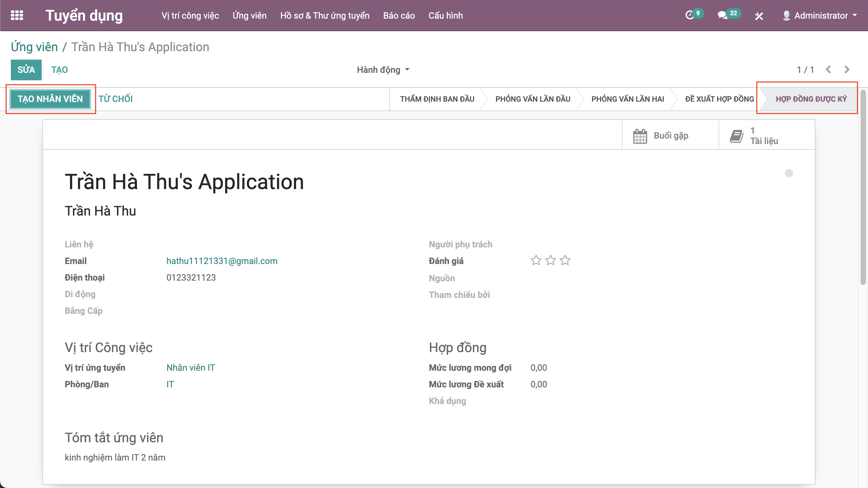868x488 pixels.
Task: Go to the previous record arrow
Action: pos(828,70)
